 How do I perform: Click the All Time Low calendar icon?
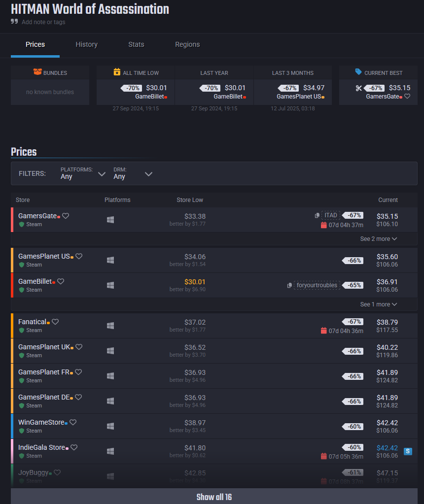click(117, 71)
